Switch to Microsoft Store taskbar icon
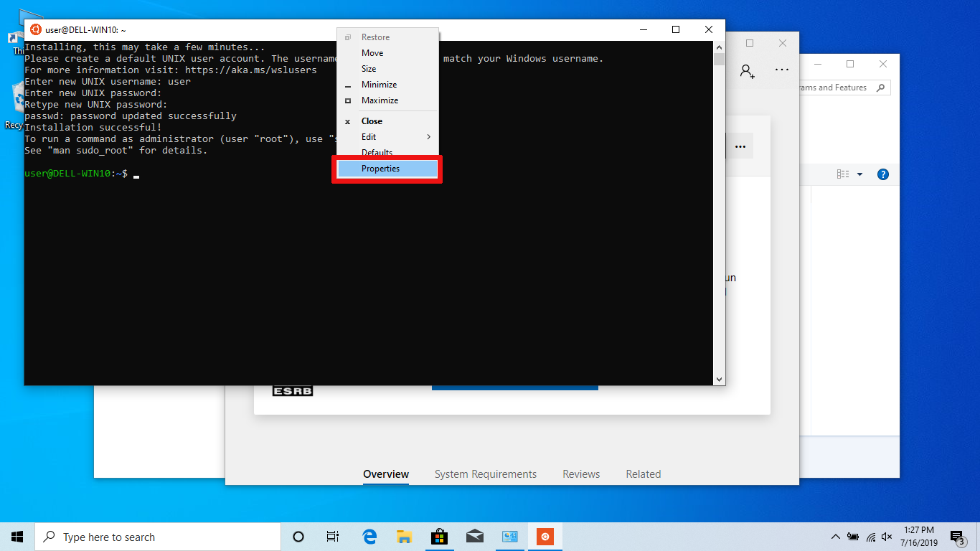 [x=439, y=537]
